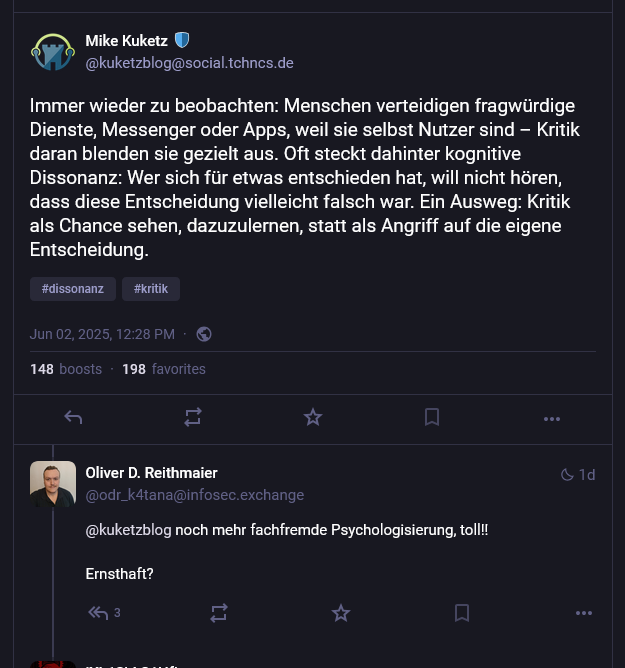
Task: Favorite Mike Kuketz's post with star
Action: (313, 418)
